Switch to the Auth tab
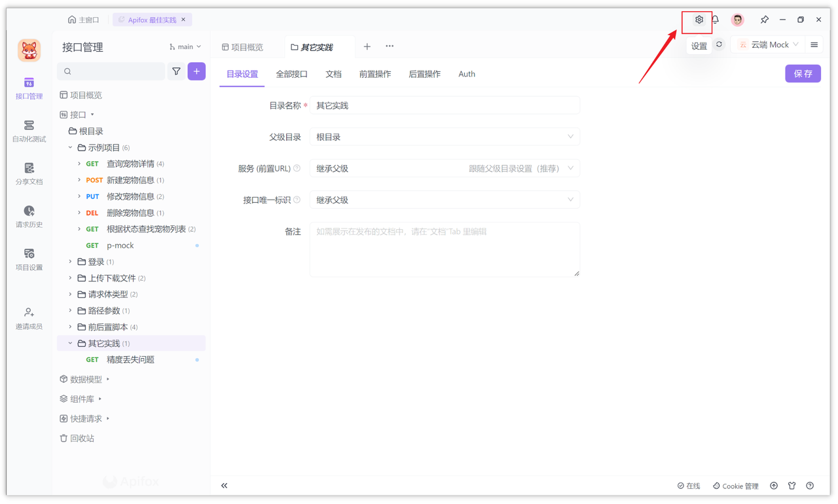 pyautogui.click(x=467, y=74)
